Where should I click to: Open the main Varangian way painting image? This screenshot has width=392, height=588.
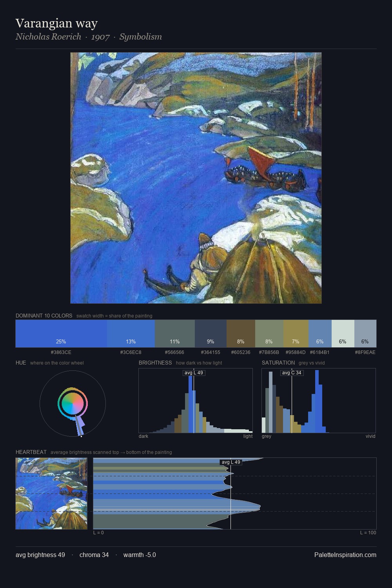196,178
